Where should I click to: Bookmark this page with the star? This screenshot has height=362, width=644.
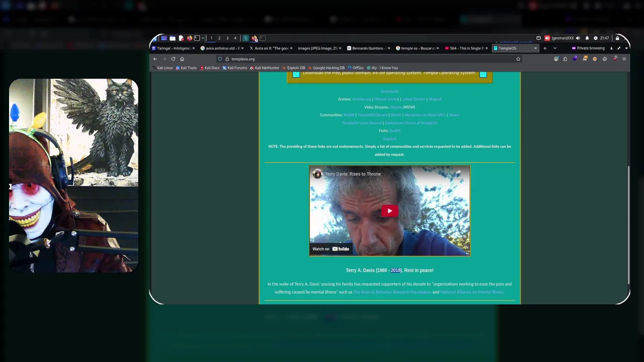(518, 59)
